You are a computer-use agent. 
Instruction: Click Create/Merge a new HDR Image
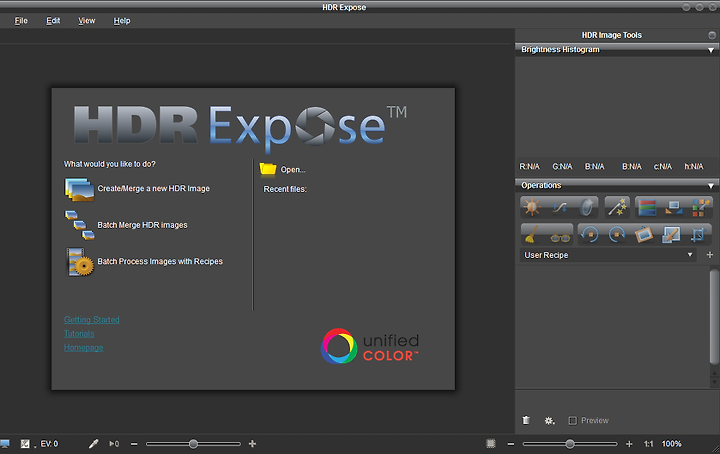[x=153, y=188]
